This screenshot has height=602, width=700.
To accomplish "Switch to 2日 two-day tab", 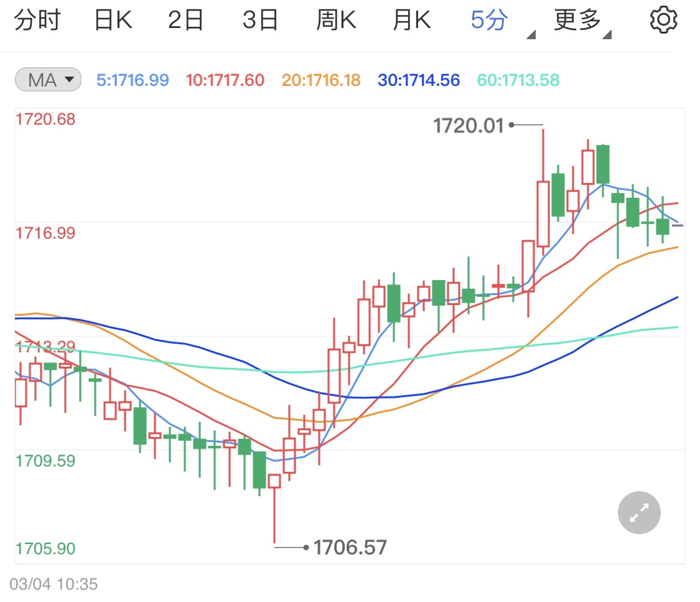I will point(185,20).
